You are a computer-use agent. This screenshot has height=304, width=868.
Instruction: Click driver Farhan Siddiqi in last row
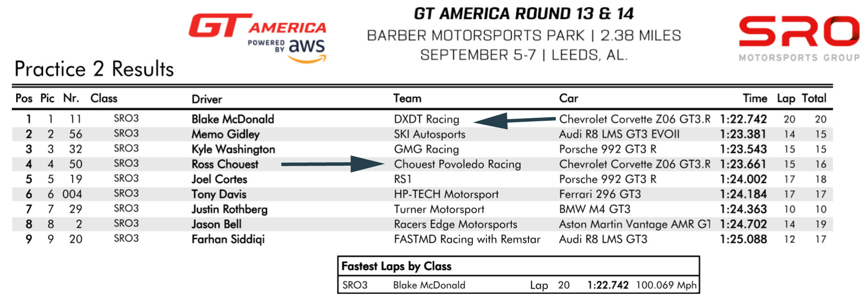tap(228, 239)
